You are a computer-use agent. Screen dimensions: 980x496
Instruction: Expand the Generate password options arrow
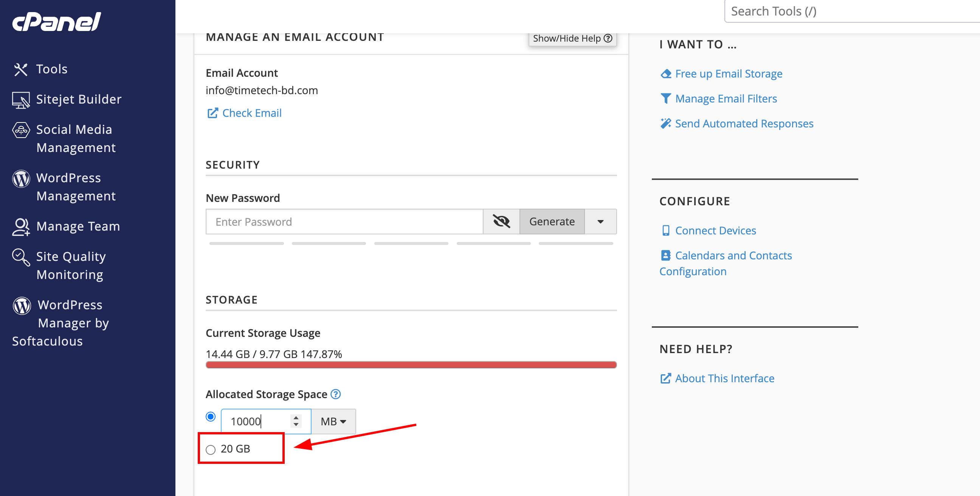[x=600, y=222]
